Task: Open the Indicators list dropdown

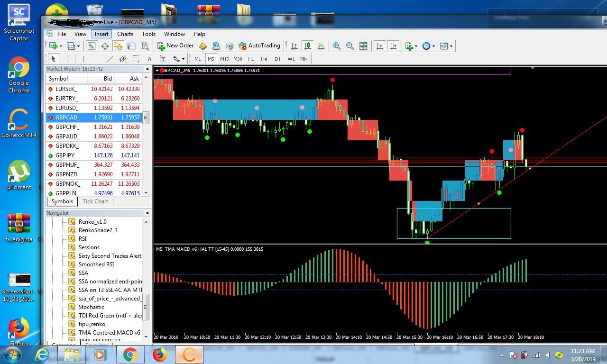Action: [411, 46]
